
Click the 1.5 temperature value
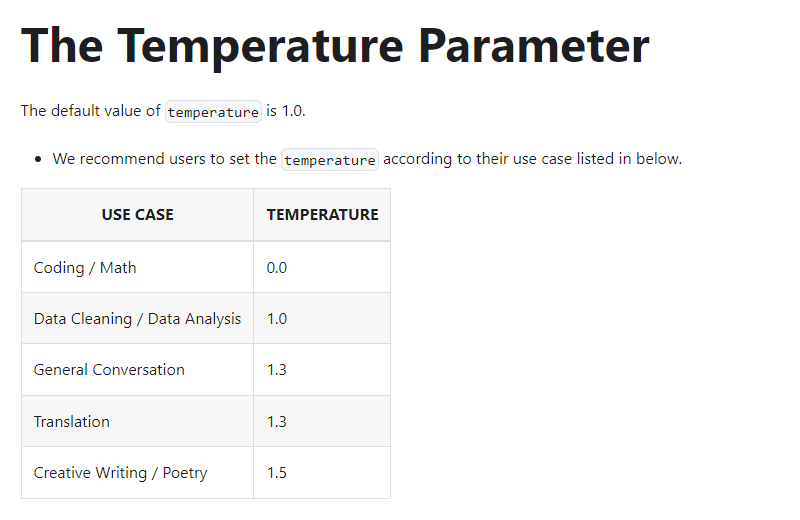(x=277, y=473)
